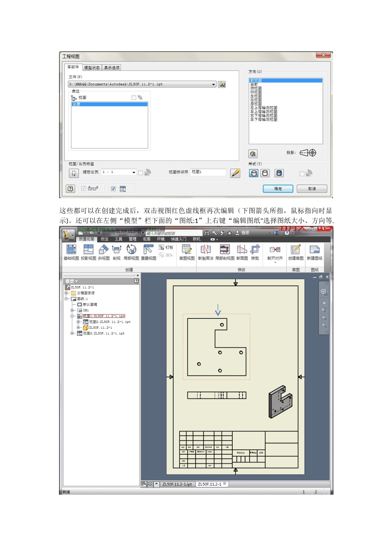Screen dimensions: 392x555
Task: Click the keyword search input box
Action: coord(174,233)
